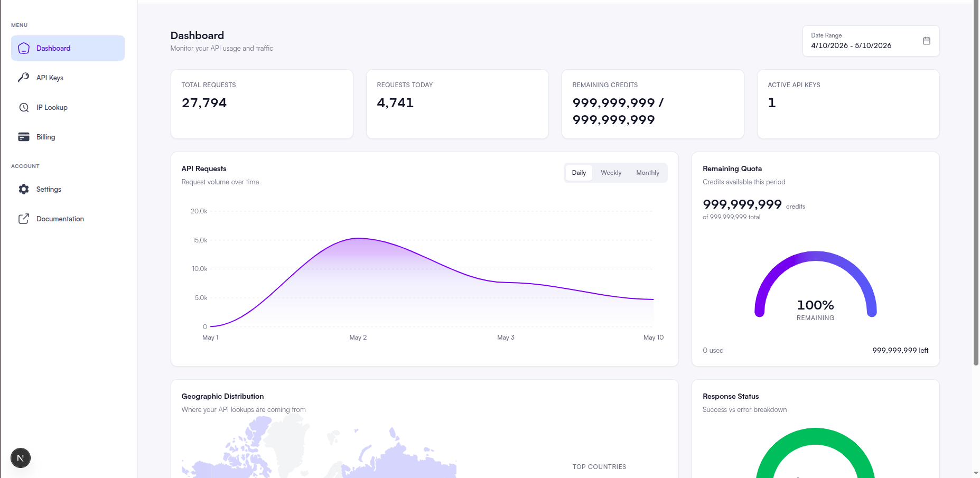Switch chart to Daily view
The height and width of the screenshot is (478, 980).
[x=579, y=173]
